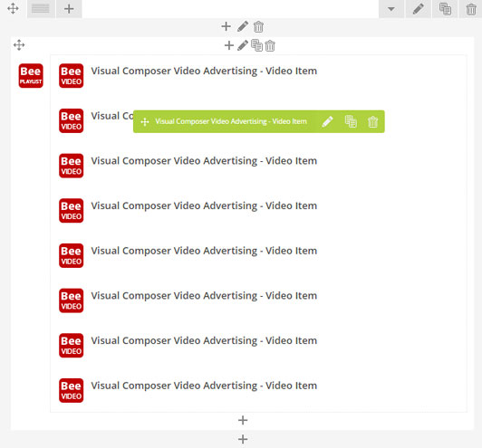482x448 pixels.
Task: Click the plus below the video items list
Action: tap(243, 420)
